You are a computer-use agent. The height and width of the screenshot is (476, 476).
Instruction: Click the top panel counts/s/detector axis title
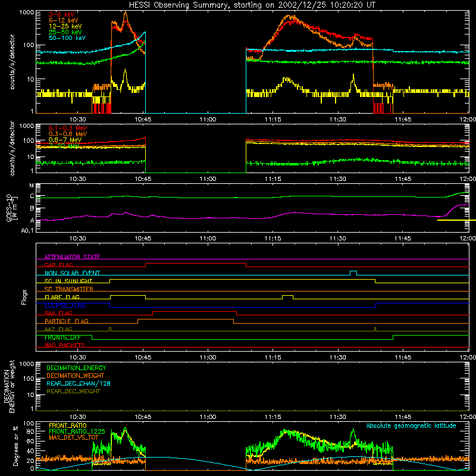point(12,62)
